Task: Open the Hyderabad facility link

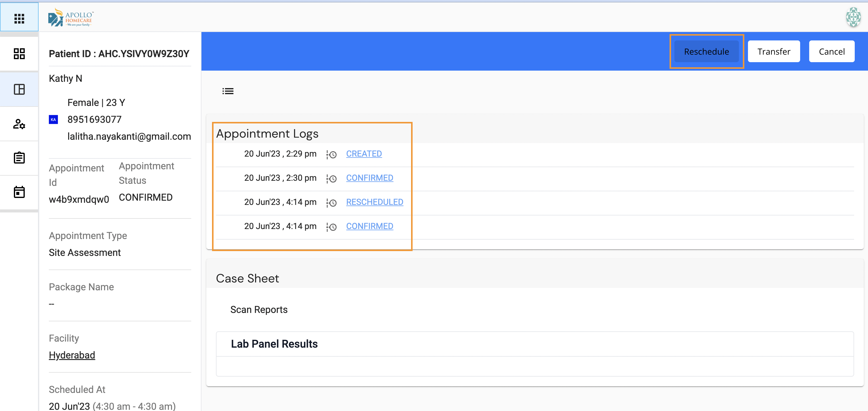Action: (72, 355)
